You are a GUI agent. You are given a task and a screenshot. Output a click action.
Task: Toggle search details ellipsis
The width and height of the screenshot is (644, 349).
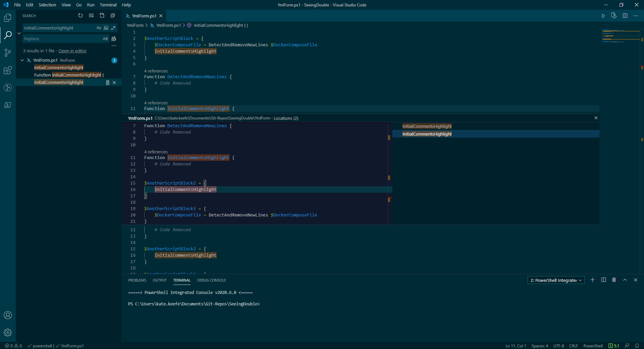(114, 46)
